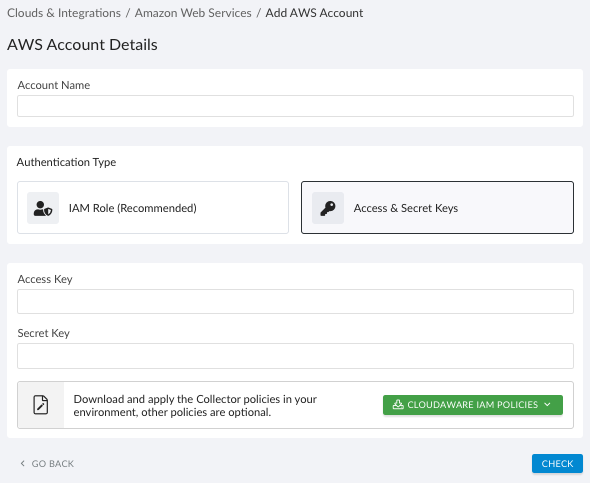Click the CHECK button
The height and width of the screenshot is (483, 590).
pos(557,463)
